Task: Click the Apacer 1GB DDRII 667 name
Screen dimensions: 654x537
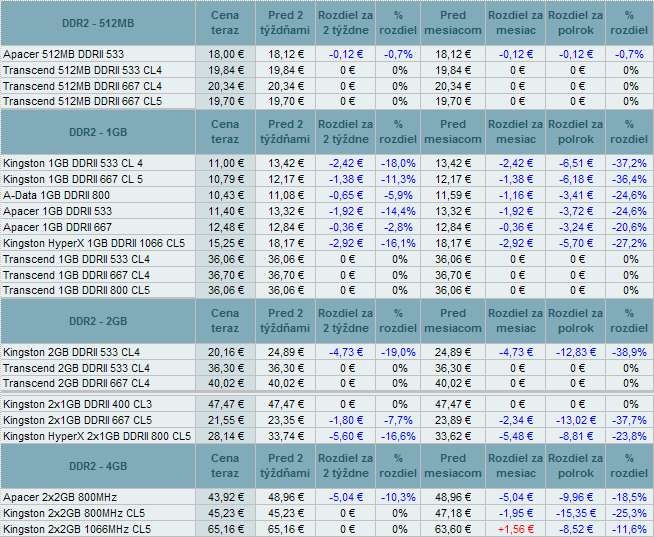Action: tap(58, 227)
